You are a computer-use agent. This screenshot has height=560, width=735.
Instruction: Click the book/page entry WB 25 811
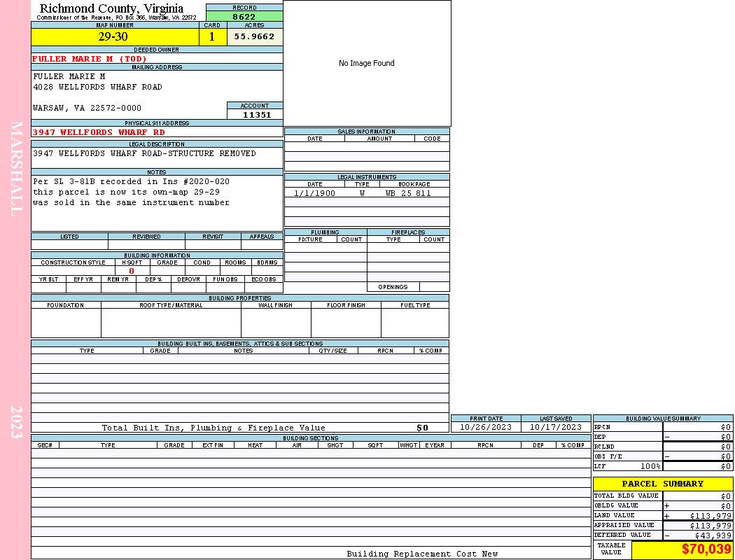[x=408, y=193]
